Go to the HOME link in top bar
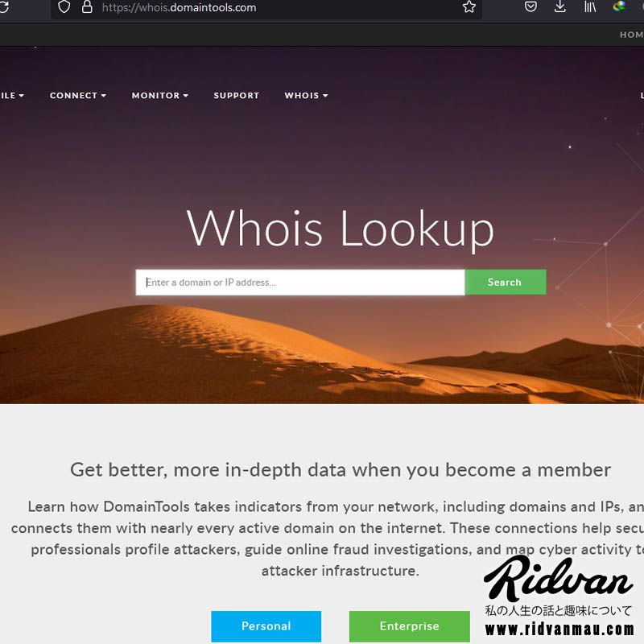 point(632,35)
